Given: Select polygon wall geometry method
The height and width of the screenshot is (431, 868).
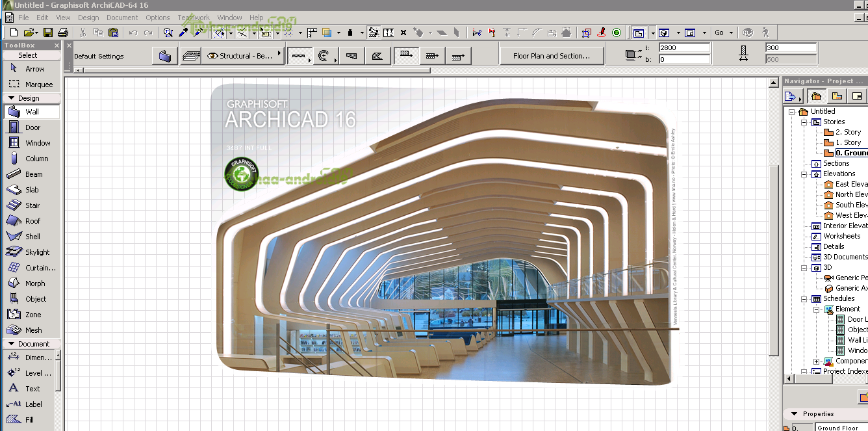Looking at the screenshot, I should (377, 56).
